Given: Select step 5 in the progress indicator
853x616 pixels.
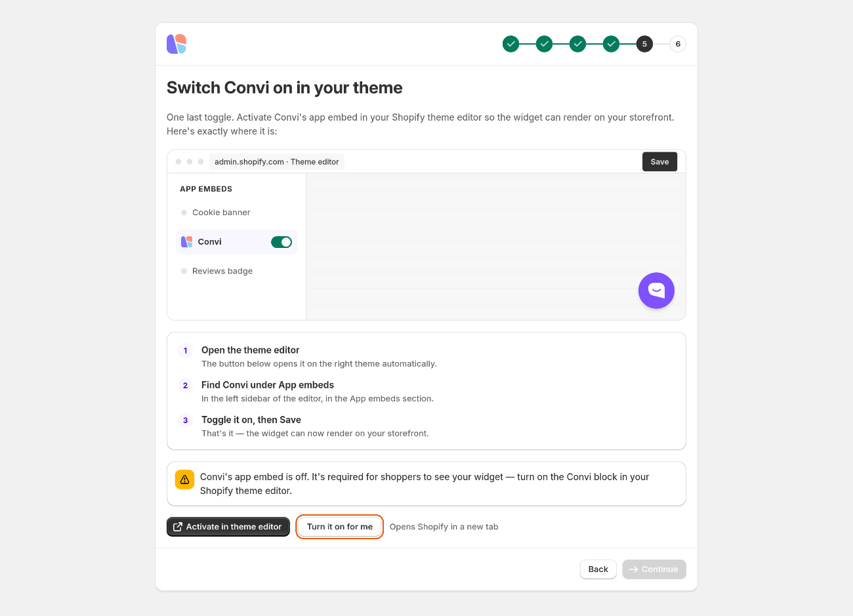Looking at the screenshot, I should [x=644, y=44].
